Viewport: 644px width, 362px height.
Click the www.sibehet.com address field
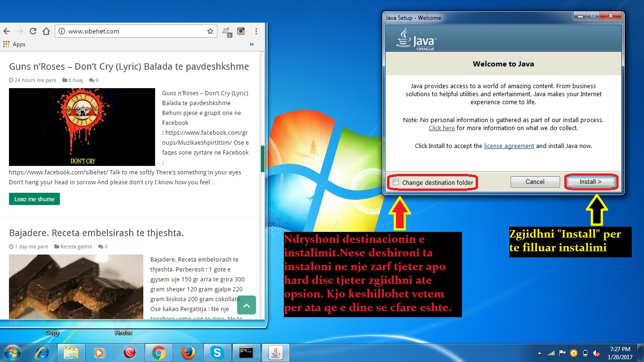click(x=136, y=31)
